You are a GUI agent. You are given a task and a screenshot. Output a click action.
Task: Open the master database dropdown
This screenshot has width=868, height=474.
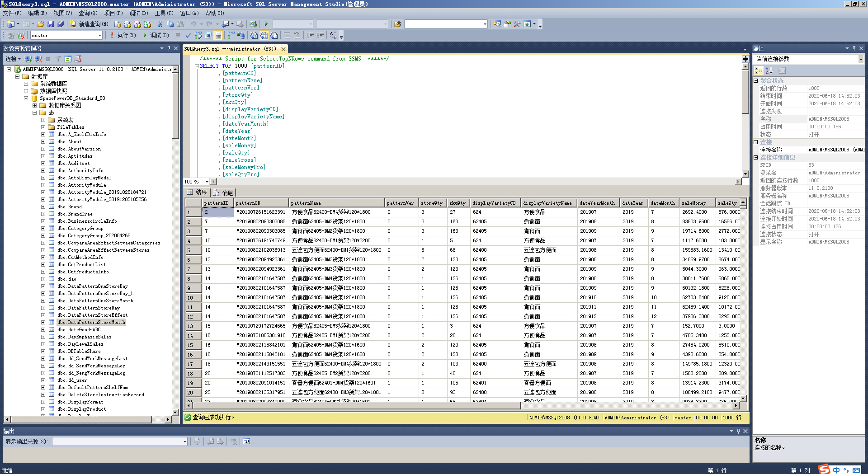tap(100, 35)
